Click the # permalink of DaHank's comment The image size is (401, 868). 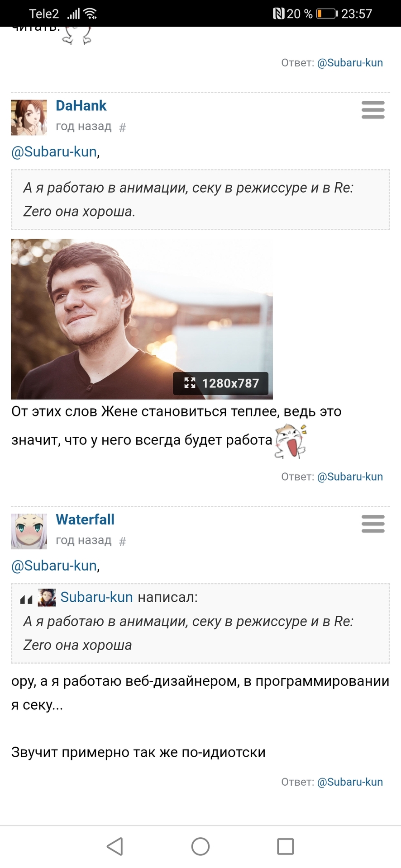[122, 127]
